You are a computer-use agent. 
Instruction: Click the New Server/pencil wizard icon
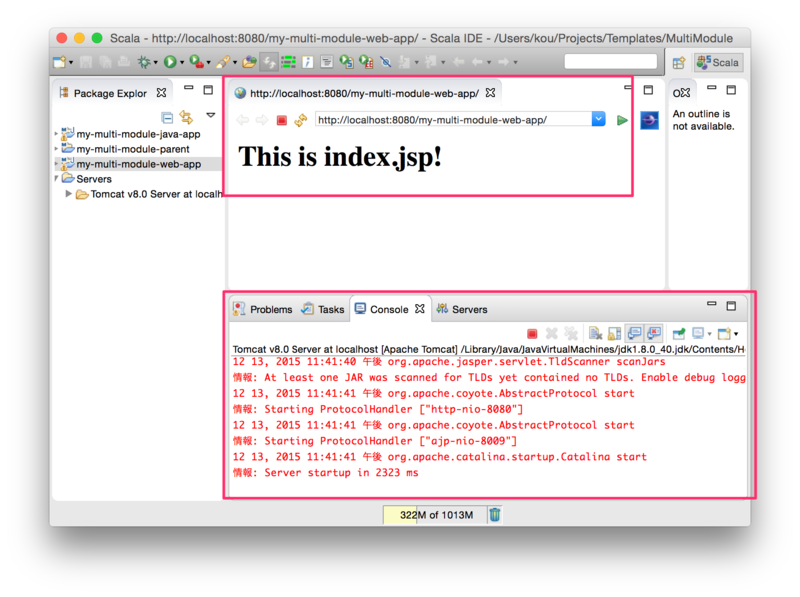[222, 62]
